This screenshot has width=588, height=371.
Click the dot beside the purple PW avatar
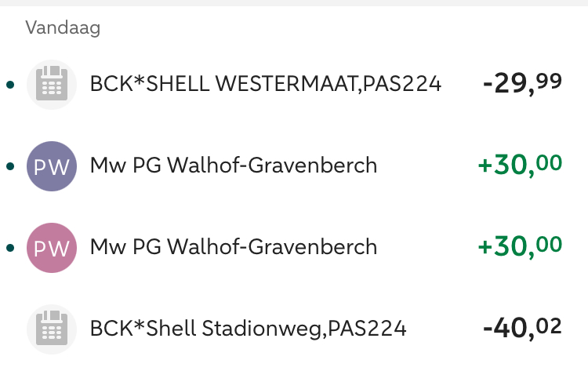click(9, 166)
